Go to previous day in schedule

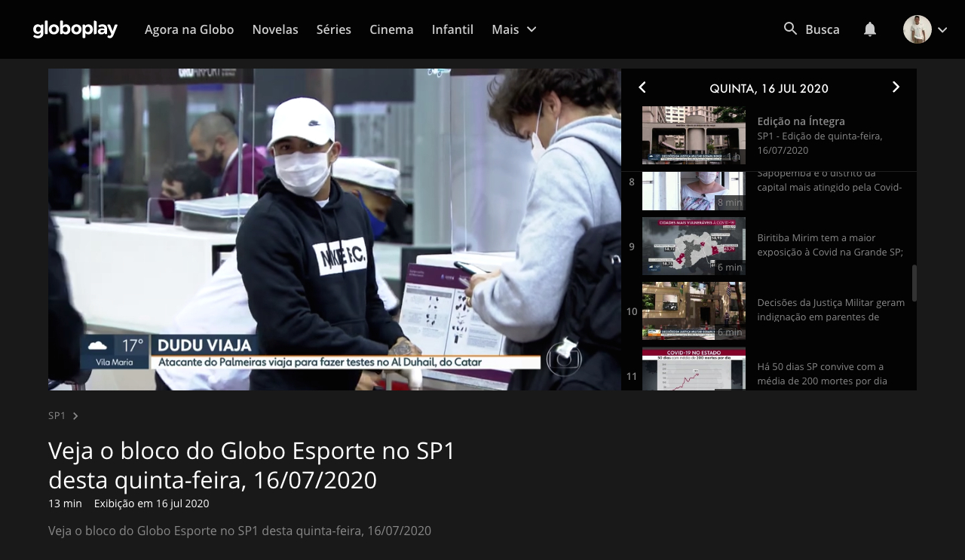642,87
